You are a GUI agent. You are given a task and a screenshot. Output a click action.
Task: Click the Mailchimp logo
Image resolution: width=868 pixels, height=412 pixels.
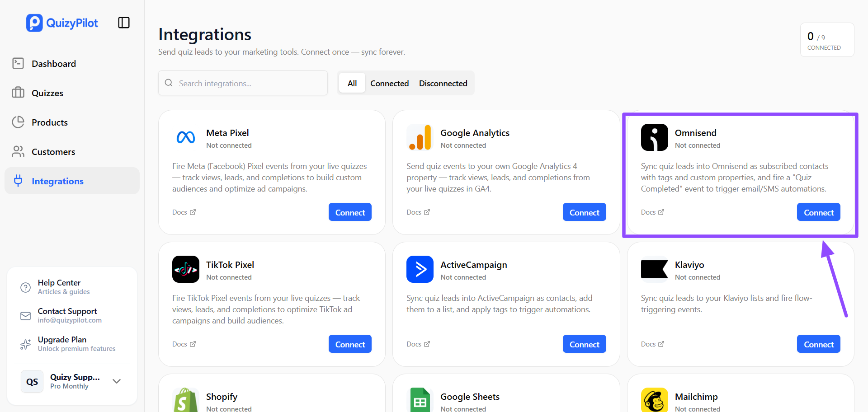click(655, 400)
